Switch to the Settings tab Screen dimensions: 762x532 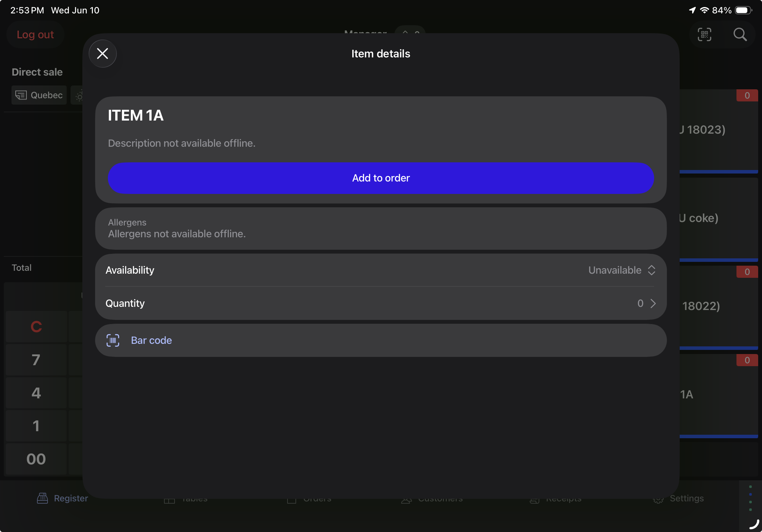point(678,498)
